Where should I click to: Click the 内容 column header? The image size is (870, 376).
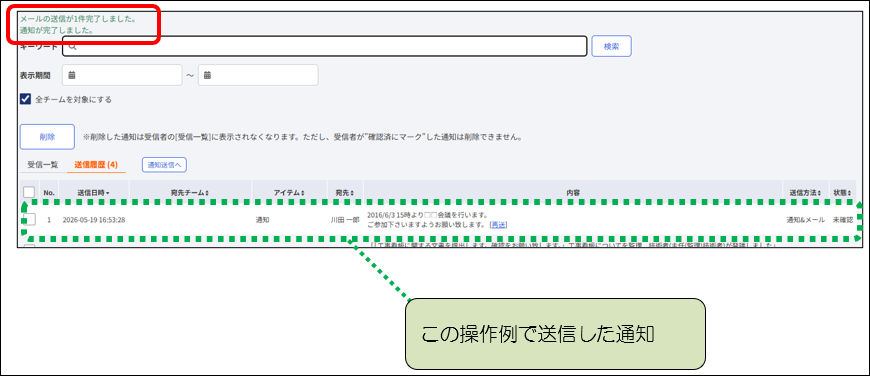coord(573,193)
